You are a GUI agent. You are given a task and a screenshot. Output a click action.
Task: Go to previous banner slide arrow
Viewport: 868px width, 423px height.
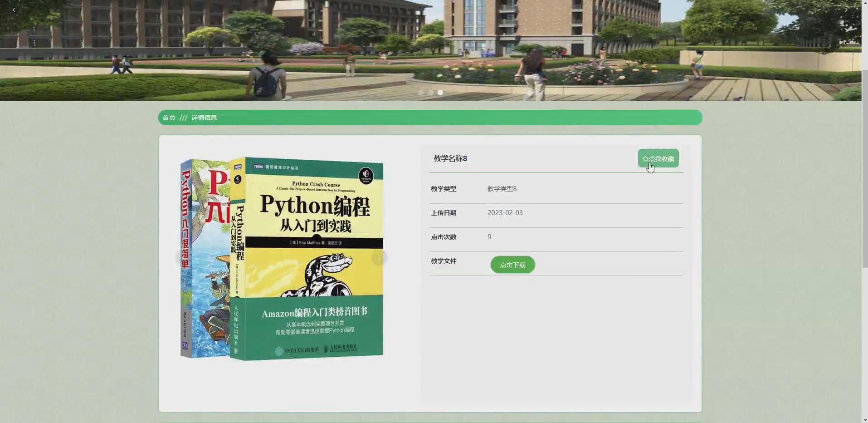pyautogui.click(x=14, y=10)
